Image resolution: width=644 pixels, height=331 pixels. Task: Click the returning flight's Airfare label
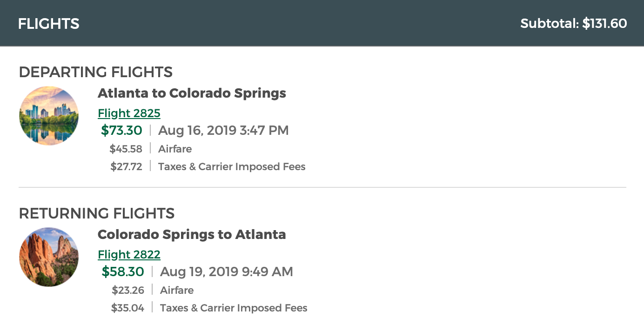coord(177,291)
